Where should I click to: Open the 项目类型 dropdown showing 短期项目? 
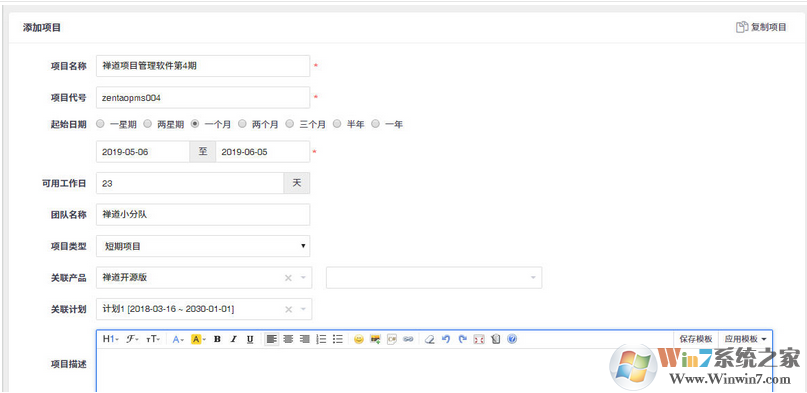click(203, 246)
